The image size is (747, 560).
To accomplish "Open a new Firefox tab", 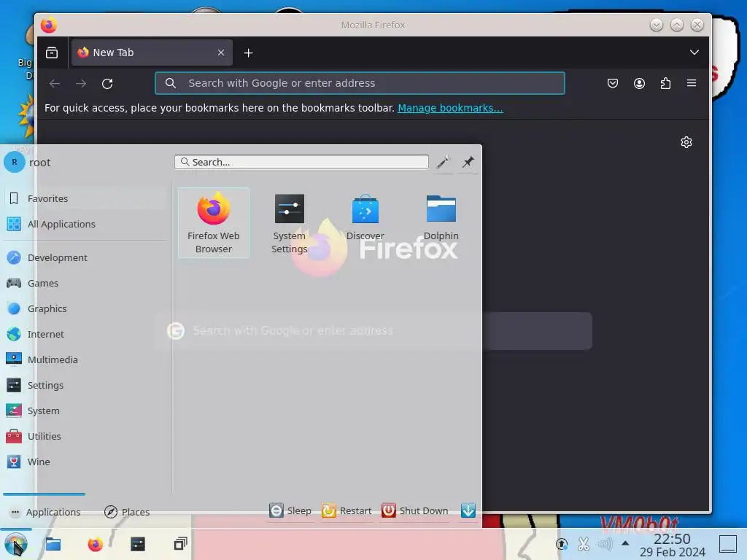I will click(x=248, y=52).
